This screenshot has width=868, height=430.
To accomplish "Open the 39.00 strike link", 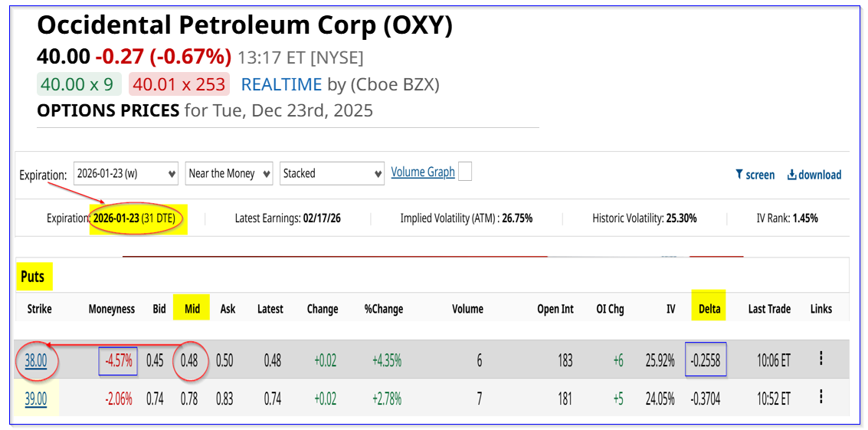I will pos(35,399).
